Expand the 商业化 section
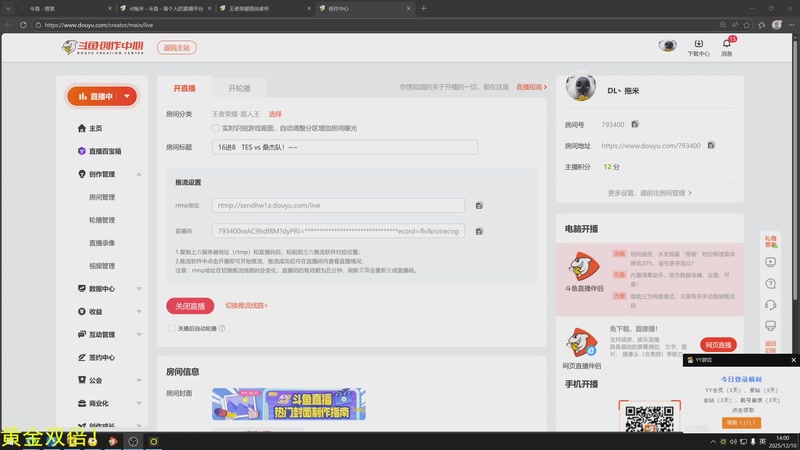 (x=139, y=403)
